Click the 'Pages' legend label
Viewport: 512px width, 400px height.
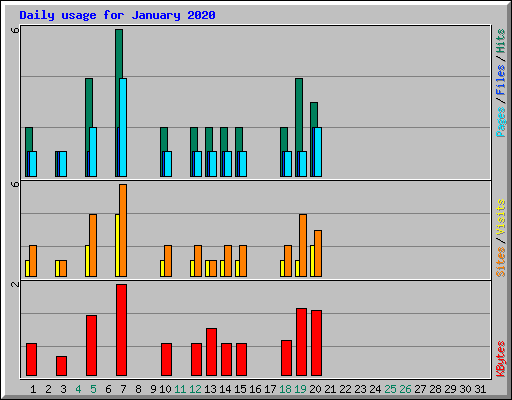coord(500,122)
